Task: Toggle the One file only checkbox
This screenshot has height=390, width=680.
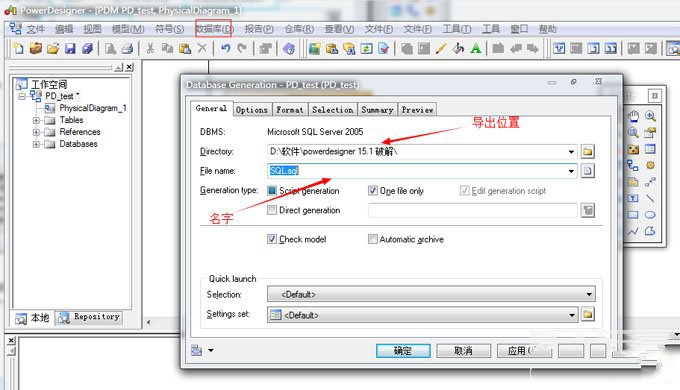Action: pos(373,190)
